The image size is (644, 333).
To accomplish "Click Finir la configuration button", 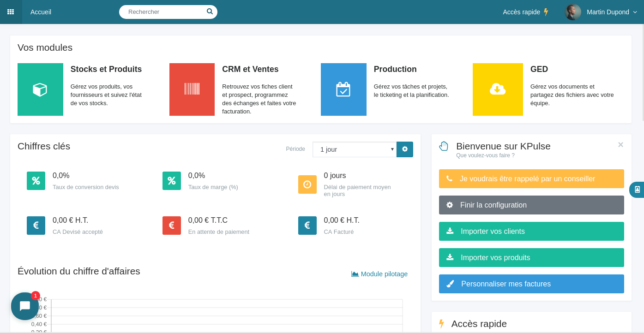I will (531, 205).
